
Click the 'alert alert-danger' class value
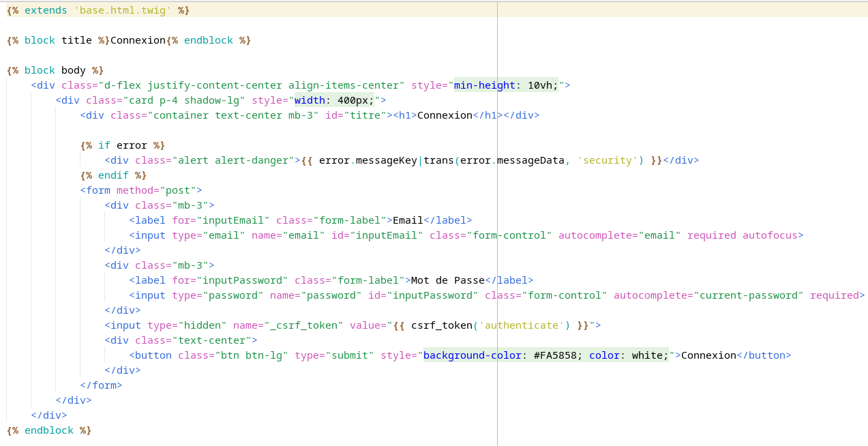coord(236,160)
